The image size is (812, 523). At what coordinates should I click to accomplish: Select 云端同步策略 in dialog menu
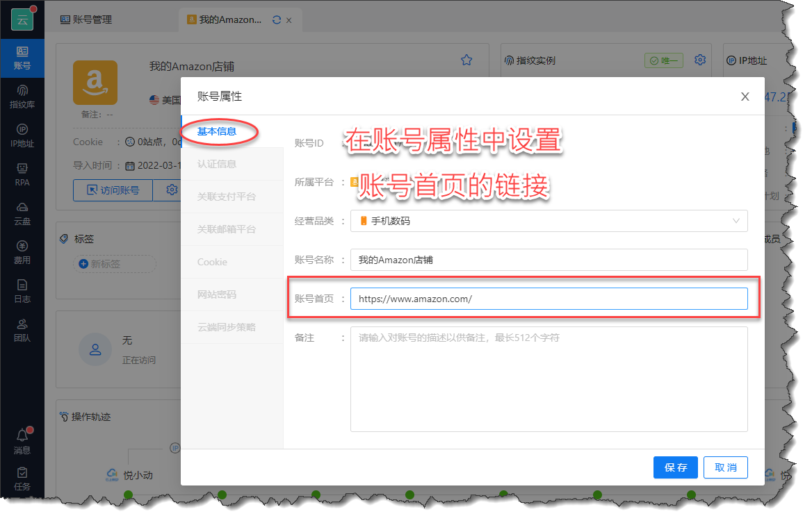point(232,327)
